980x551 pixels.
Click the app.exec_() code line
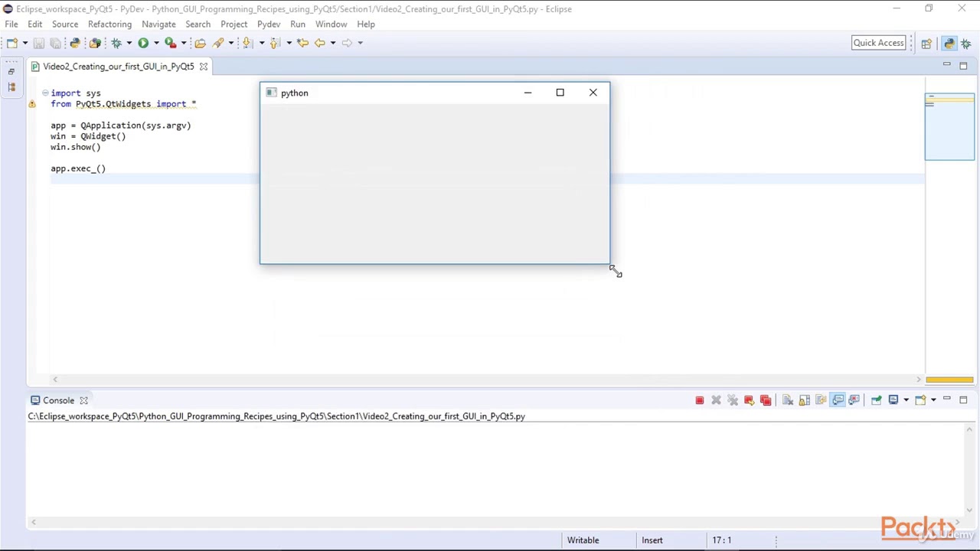78,168
